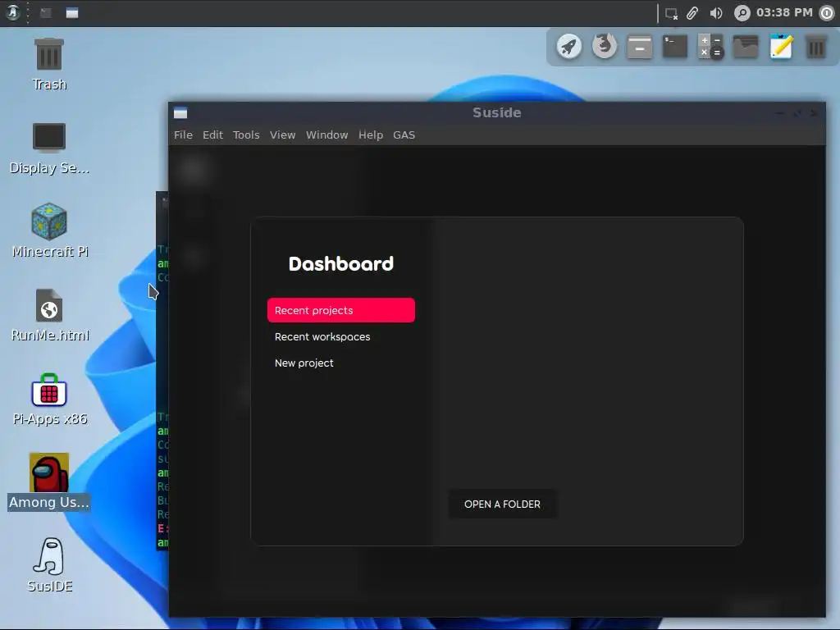The image size is (840, 630).
Task: Select the Among Us desktop icon
Action: [49, 482]
